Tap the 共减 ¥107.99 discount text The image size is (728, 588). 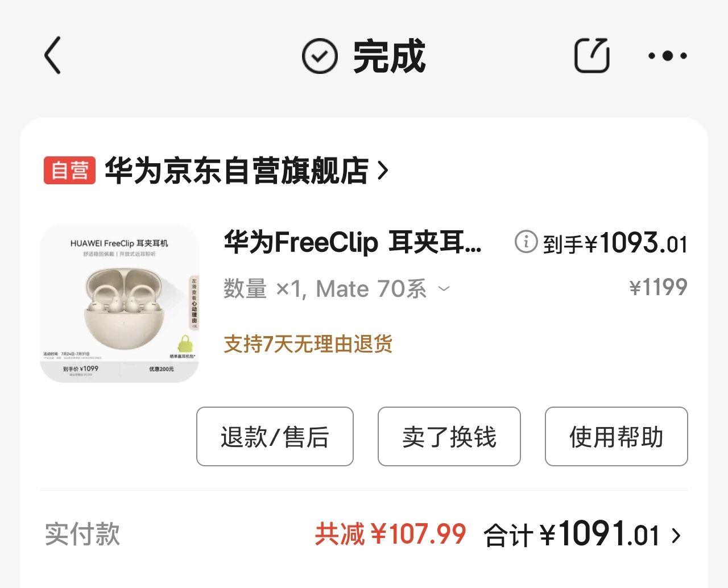390,535
